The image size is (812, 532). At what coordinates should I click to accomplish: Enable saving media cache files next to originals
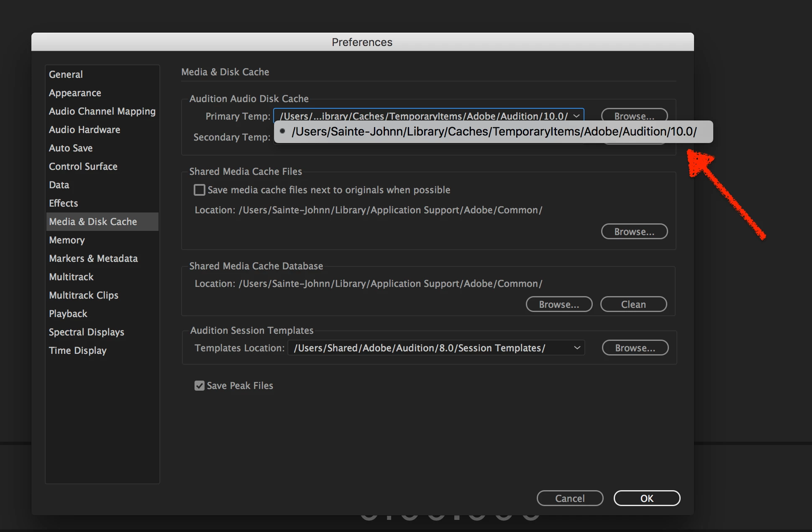(200, 190)
